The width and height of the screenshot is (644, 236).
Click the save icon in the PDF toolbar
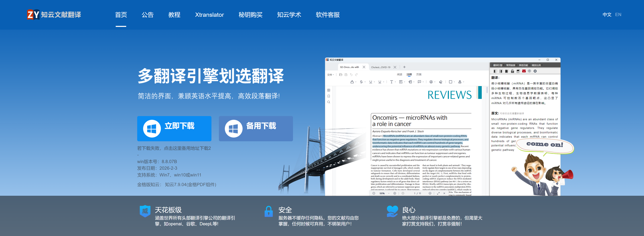click(346, 75)
